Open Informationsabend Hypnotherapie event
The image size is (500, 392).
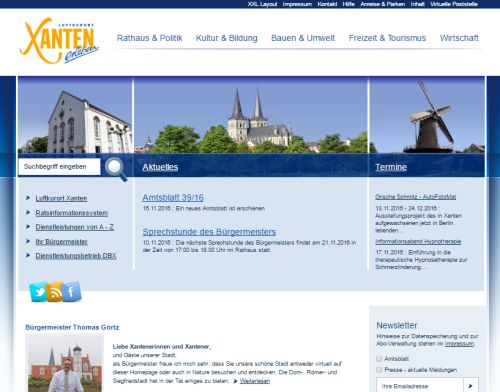tap(418, 241)
